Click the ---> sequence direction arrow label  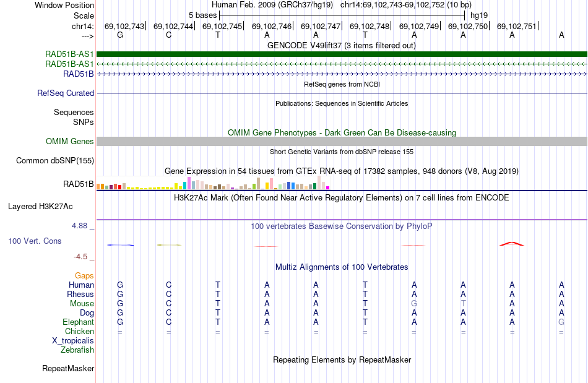tap(87, 36)
